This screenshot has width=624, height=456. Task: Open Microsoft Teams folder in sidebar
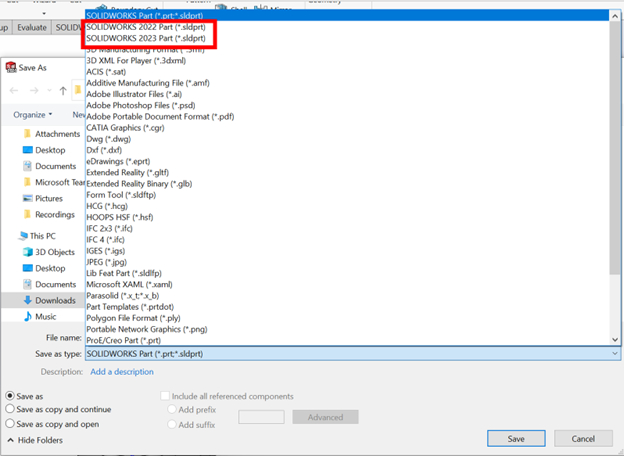(x=54, y=182)
